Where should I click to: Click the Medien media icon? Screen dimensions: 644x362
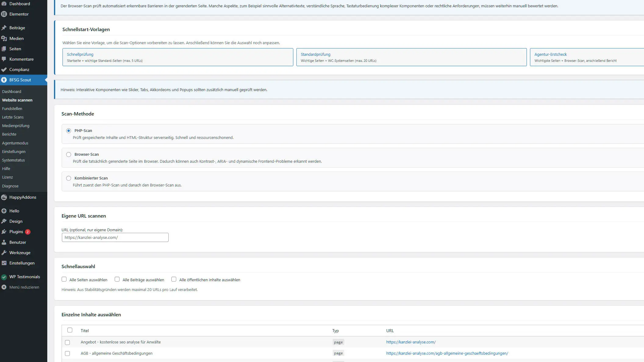click(4, 38)
